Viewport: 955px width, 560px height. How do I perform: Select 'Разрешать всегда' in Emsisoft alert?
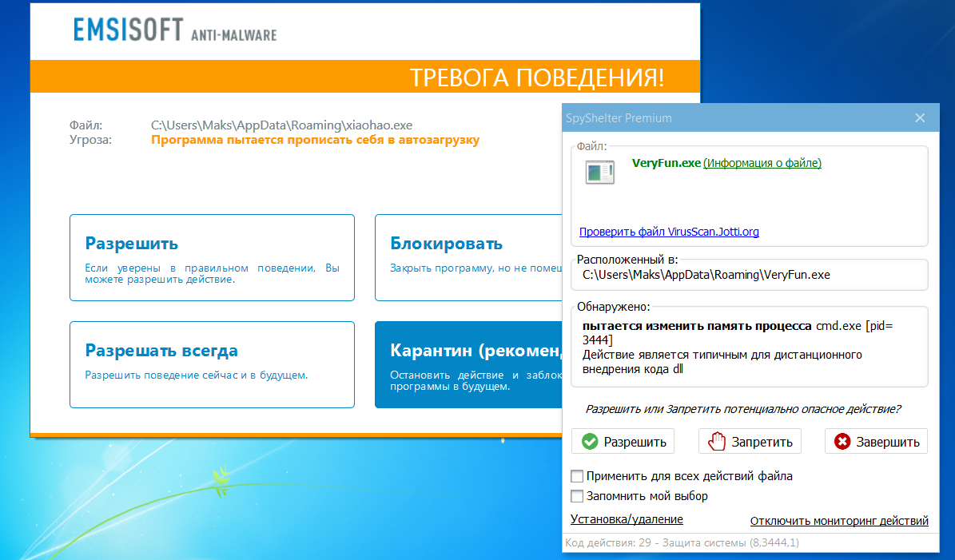(212, 364)
